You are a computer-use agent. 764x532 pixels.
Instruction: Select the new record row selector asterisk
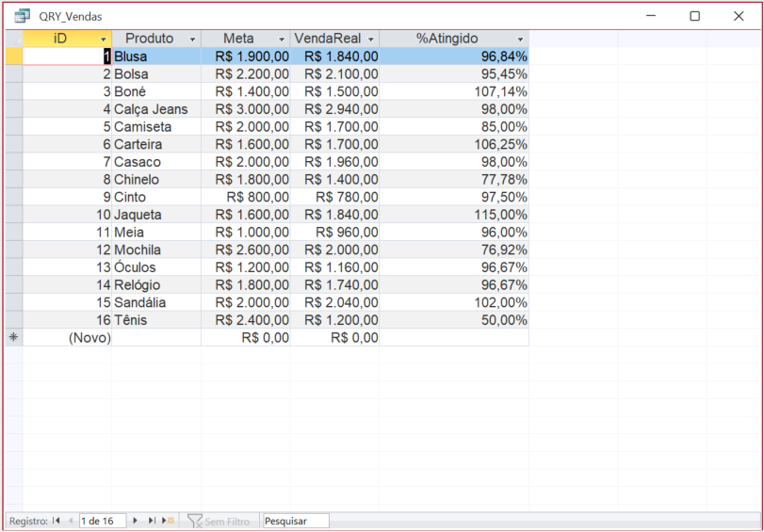coord(13,338)
